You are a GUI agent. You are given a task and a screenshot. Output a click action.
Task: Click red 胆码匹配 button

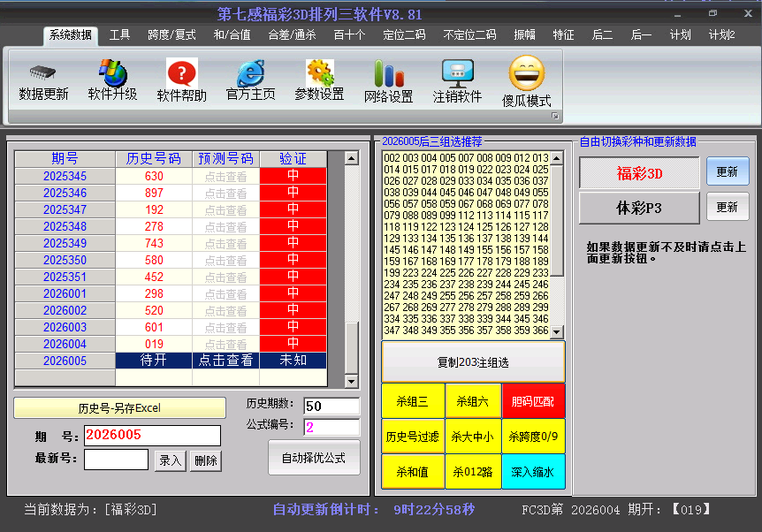533,401
